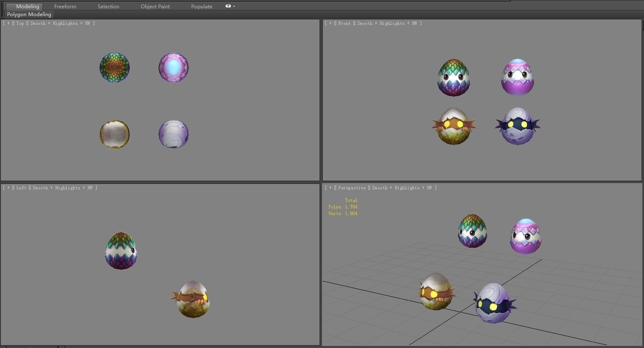Image resolution: width=644 pixels, height=348 pixels.
Task: Open the Perspective viewport [+] general menu
Action: click(330, 188)
